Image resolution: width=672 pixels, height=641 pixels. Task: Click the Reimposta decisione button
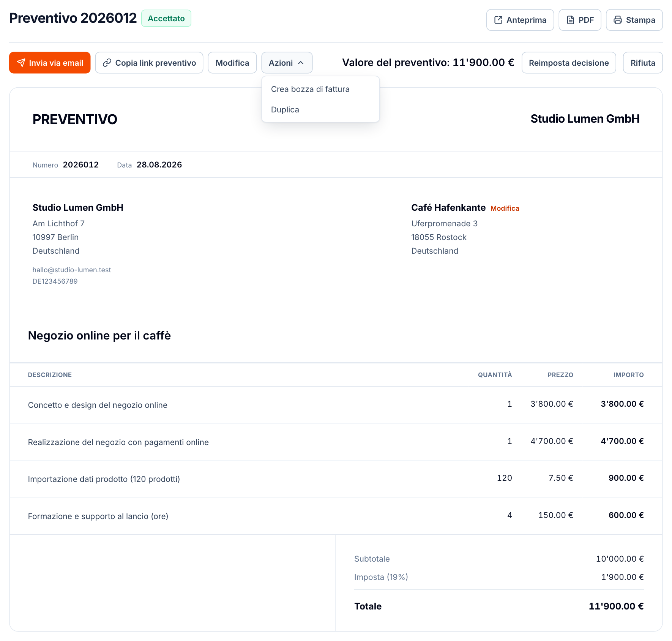click(569, 63)
